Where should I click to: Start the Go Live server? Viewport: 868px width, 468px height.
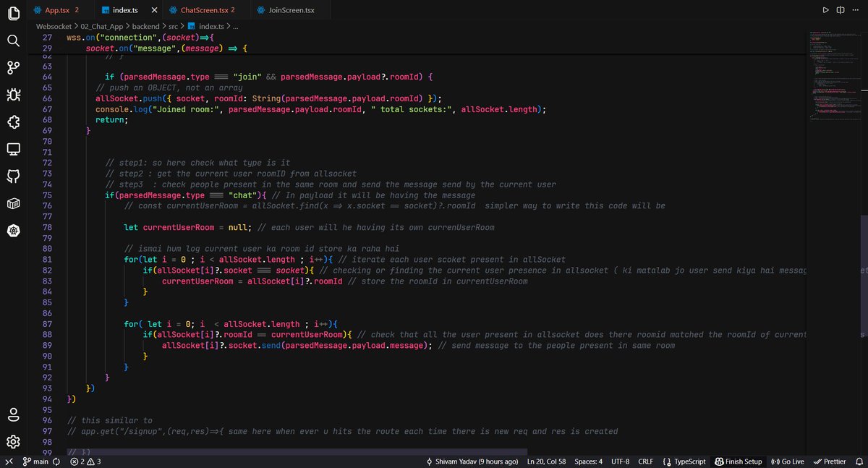[x=788, y=461]
